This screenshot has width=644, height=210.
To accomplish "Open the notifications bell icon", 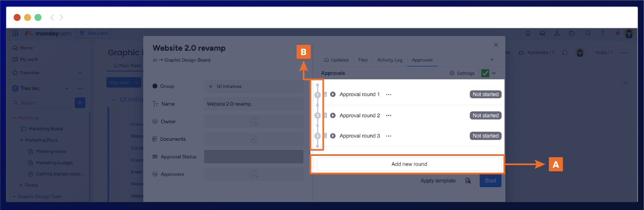I will tap(528, 33).
